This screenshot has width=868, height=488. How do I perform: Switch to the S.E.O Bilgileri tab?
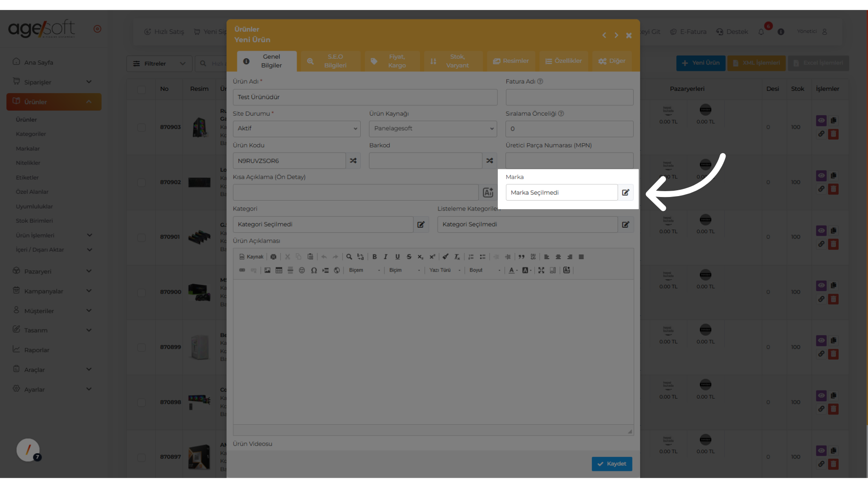pyautogui.click(x=330, y=61)
